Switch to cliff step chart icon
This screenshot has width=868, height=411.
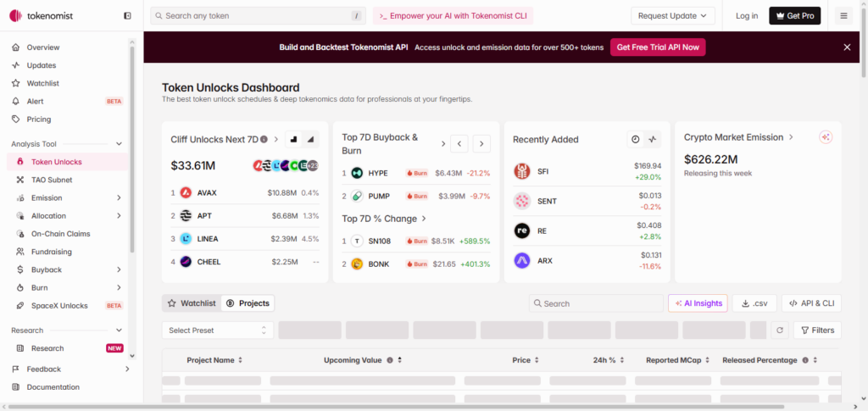tap(293, 139)
